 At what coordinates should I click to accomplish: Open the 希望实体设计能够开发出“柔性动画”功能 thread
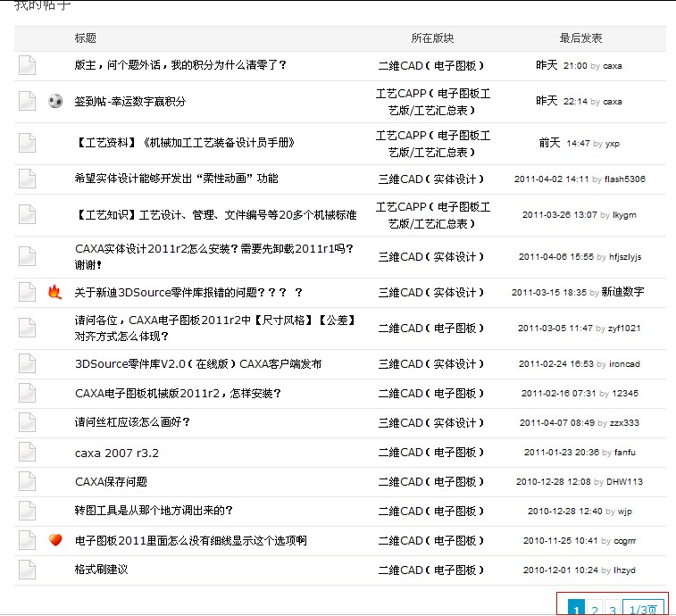(x=176, y=179)
